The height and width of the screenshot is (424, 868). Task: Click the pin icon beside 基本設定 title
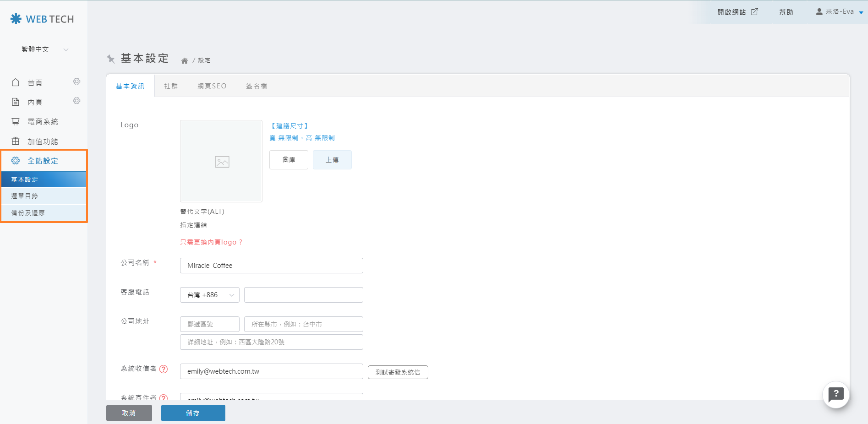click(111, 59)
